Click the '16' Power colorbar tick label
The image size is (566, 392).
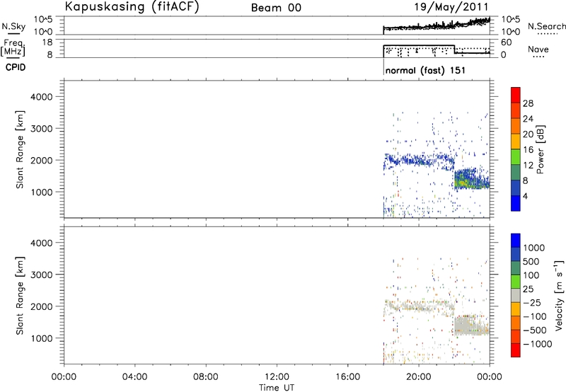(528, 150)
